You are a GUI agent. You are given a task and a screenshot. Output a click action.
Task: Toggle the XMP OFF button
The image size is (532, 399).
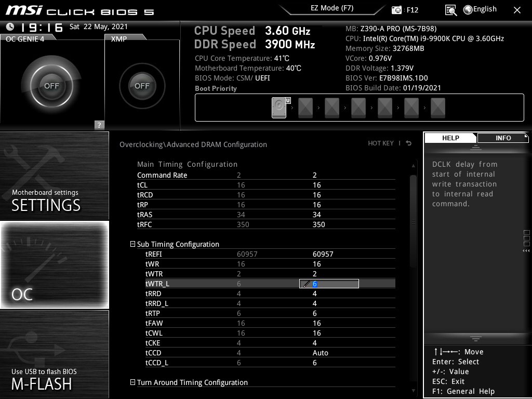[142, 86]
